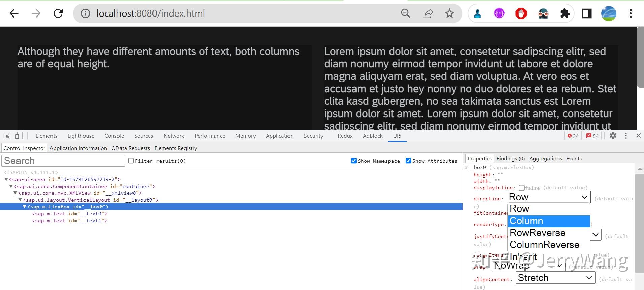
Task: Collapse the sap.m.FlexBox __box0 tree node
Action: (24, 207)
